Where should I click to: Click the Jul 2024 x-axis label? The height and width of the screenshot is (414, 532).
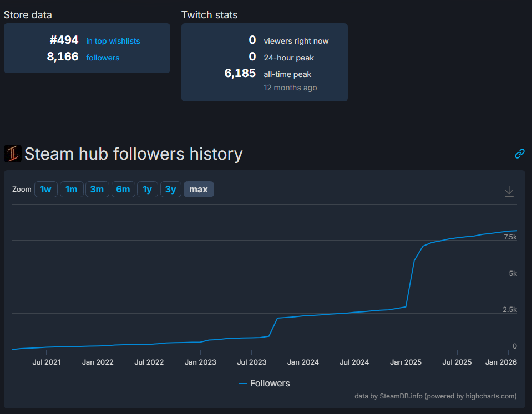click(x=354, y=362)
